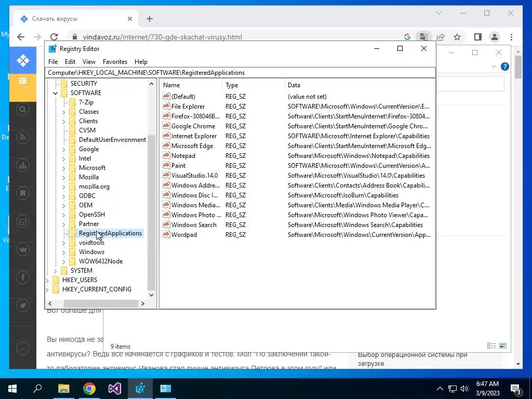Click the mail envelope icon in sidebar
This screenshot has height=399, width=532.
pyautogui.click(x=23, y=221)
